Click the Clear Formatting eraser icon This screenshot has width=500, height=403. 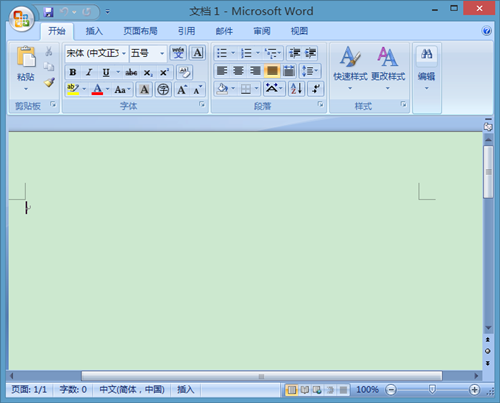[184, 72]
